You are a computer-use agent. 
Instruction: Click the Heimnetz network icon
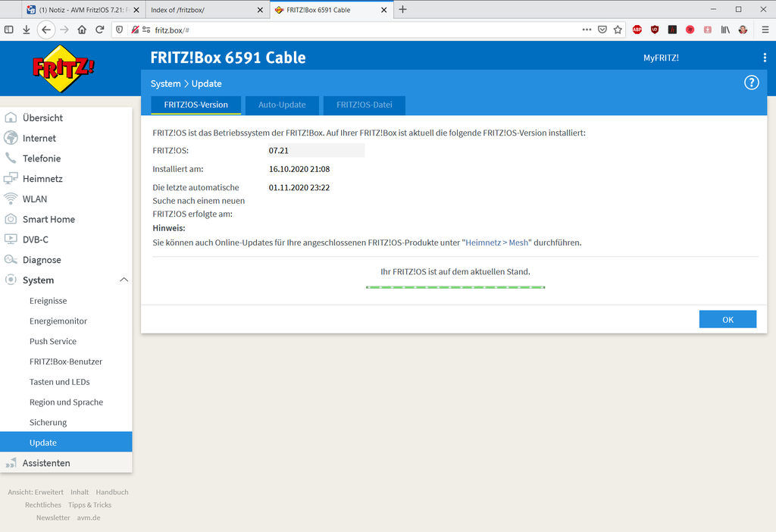[x=11, y=179]
